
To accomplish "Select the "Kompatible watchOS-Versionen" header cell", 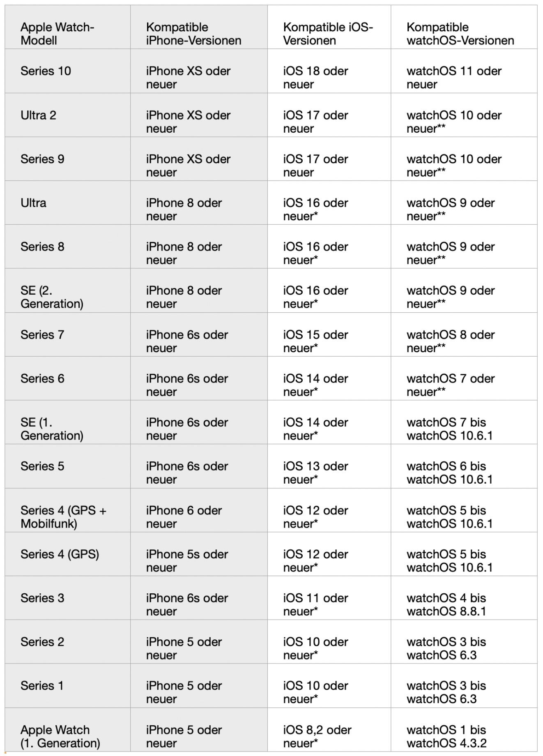I will point(460,34).
